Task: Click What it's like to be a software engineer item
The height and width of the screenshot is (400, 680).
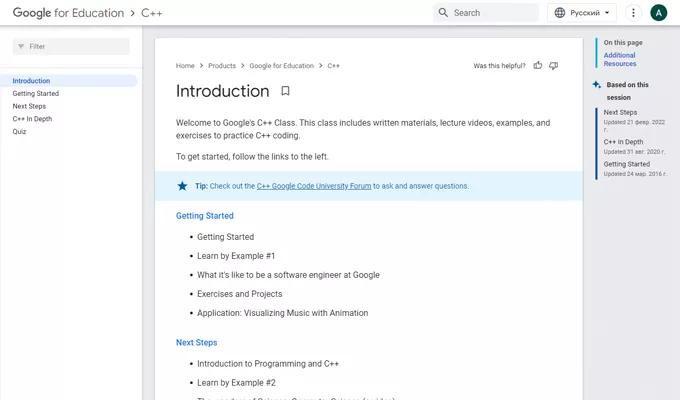Action: pos(288,275)
